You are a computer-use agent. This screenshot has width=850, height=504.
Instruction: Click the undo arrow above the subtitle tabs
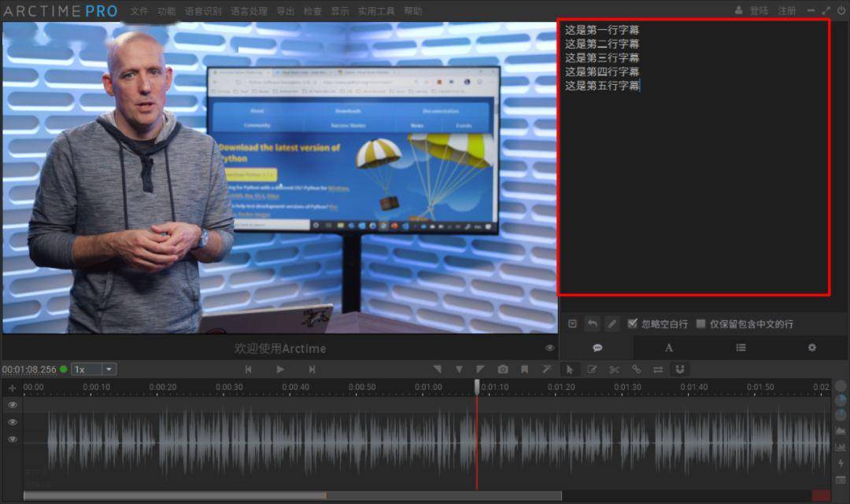pyautogui.click(x=592, y=324)
